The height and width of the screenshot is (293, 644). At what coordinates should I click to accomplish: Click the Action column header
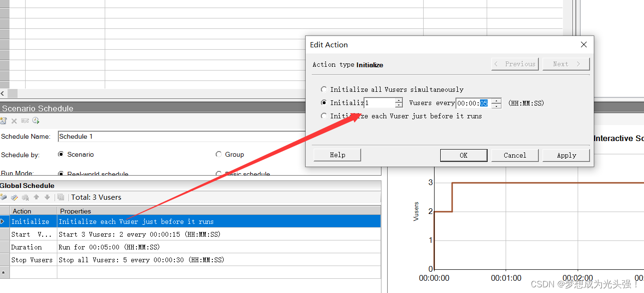tap(33, 211)
